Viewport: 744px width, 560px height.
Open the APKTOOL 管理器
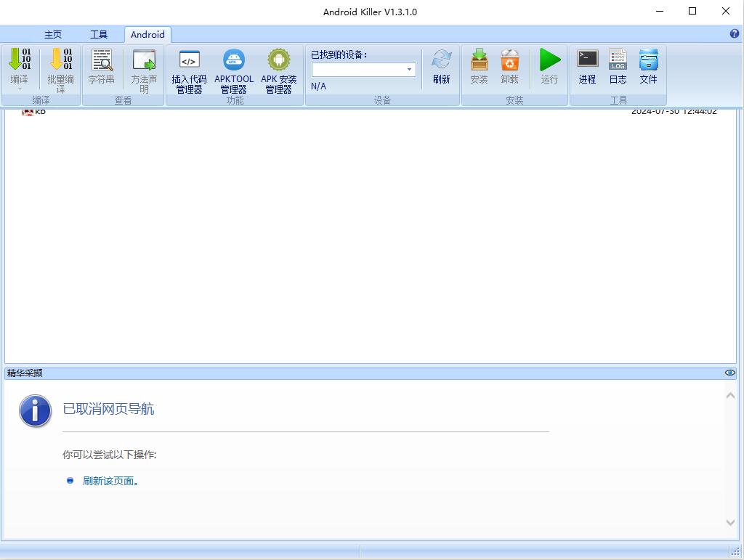pos(234,61)
